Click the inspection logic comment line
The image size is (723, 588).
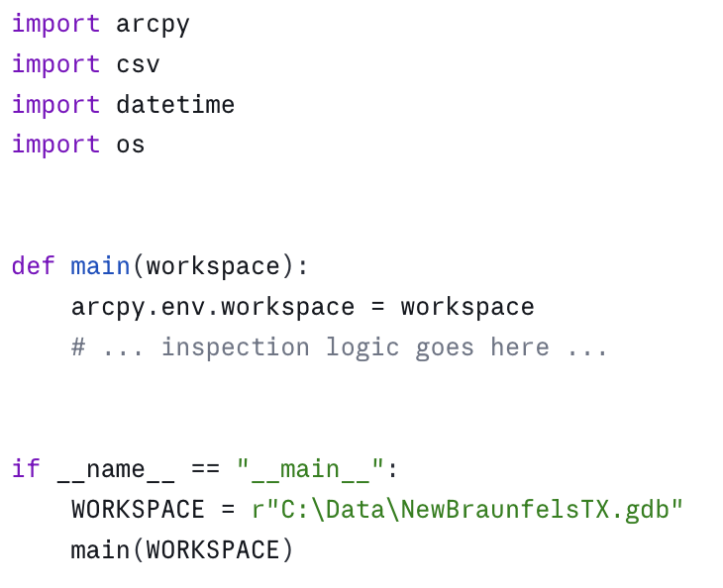click(x=339, y=347)
